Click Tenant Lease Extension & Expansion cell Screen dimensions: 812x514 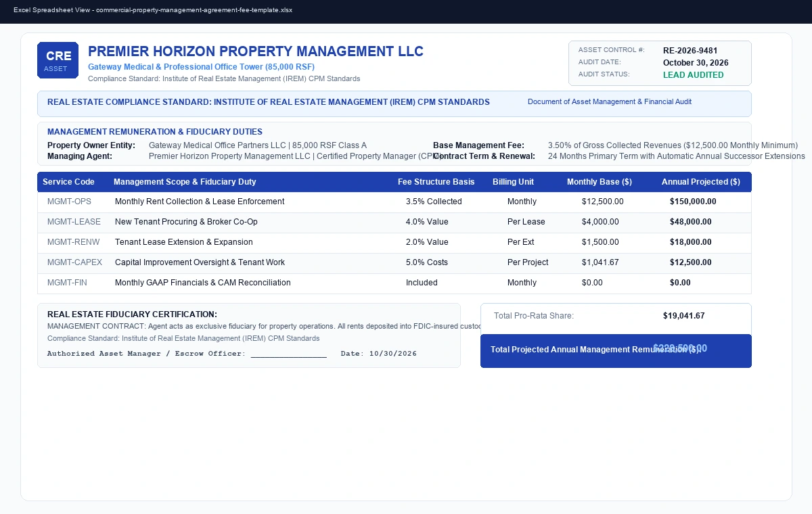(184, 242)
